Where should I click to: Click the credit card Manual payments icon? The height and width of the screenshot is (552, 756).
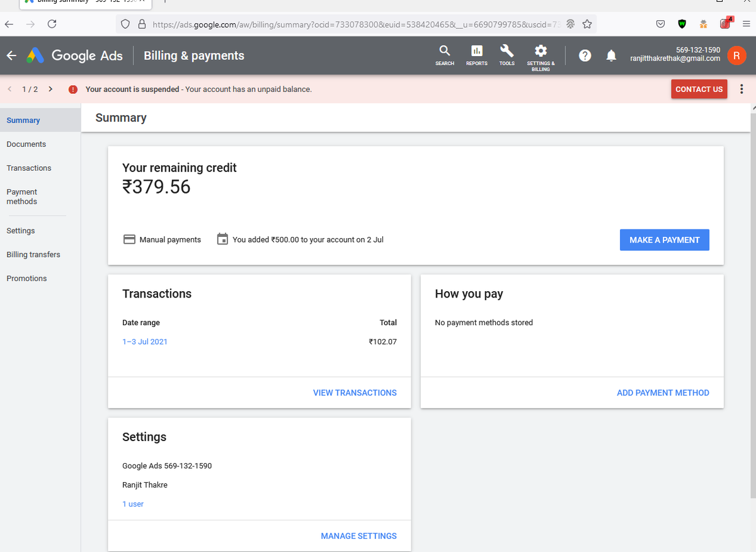coord(129,239)
